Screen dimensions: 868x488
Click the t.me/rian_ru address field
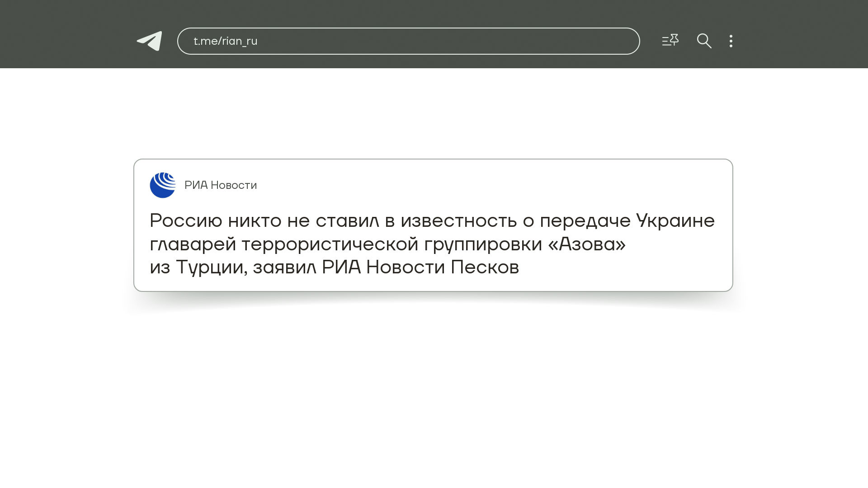(x=226, y=41)
